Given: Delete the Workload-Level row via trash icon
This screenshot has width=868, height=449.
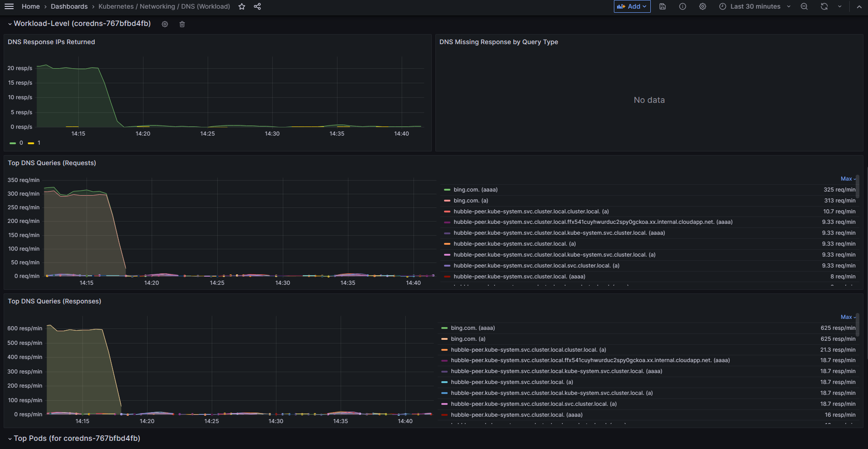Looking at the screenshot, I should (182, 24).
